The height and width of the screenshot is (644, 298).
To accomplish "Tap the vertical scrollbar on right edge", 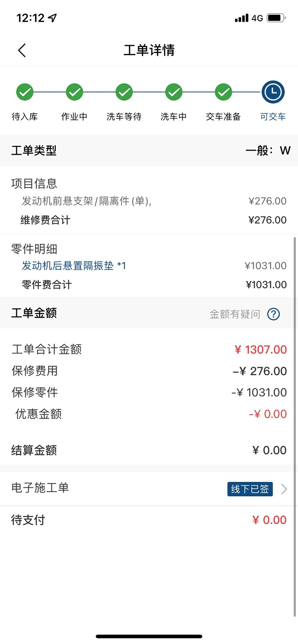I will pyautogui.click(x=295, y=425).
